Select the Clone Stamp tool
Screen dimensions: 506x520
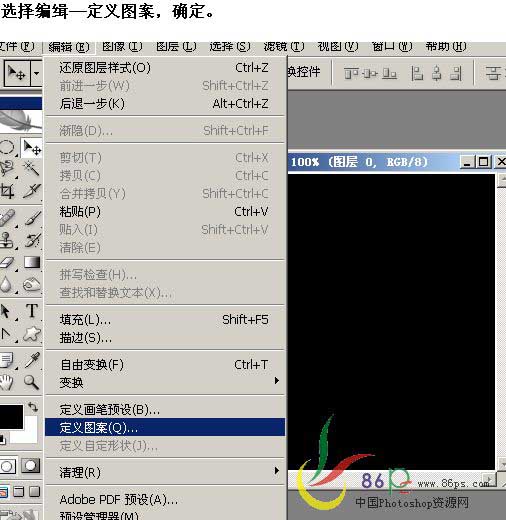[7, 240]
